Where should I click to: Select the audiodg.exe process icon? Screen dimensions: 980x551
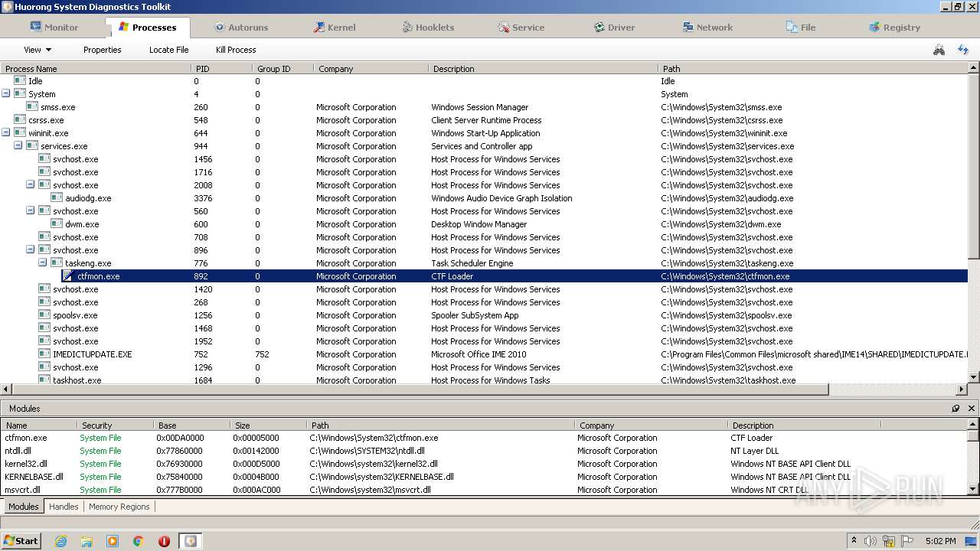(57, 197)
